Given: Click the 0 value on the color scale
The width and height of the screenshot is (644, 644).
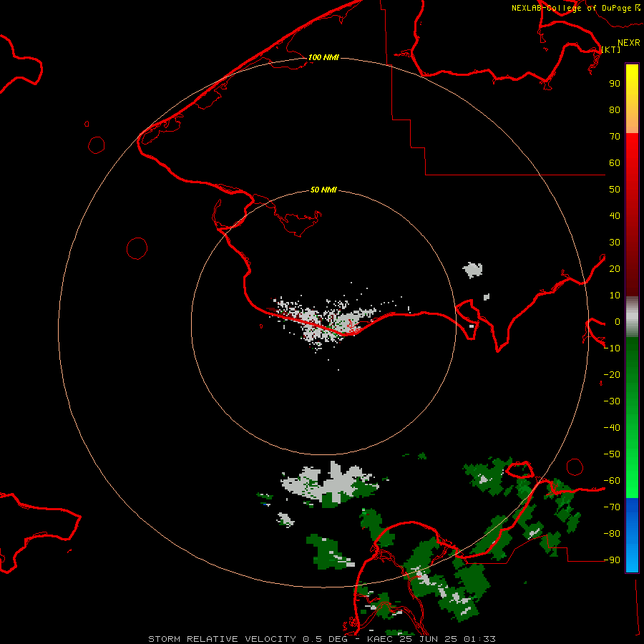Looking at the screenshot, I should pos(618,321).
